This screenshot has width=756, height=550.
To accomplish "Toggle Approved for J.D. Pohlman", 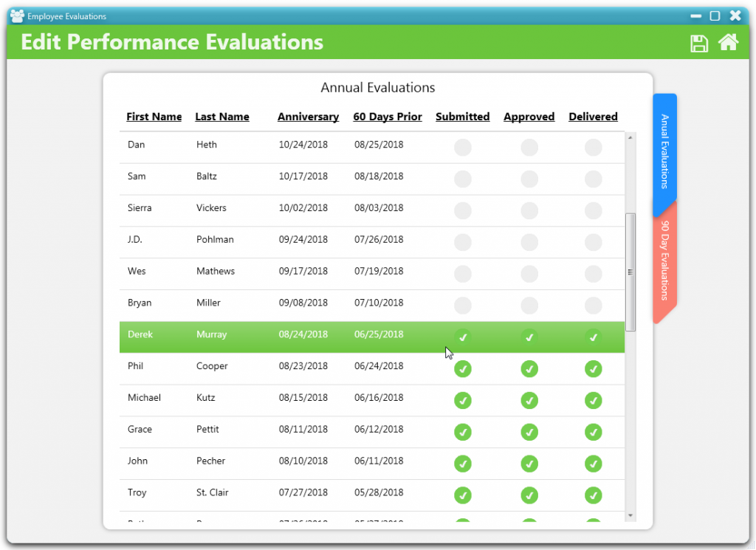I will click(x=529, y=242).
